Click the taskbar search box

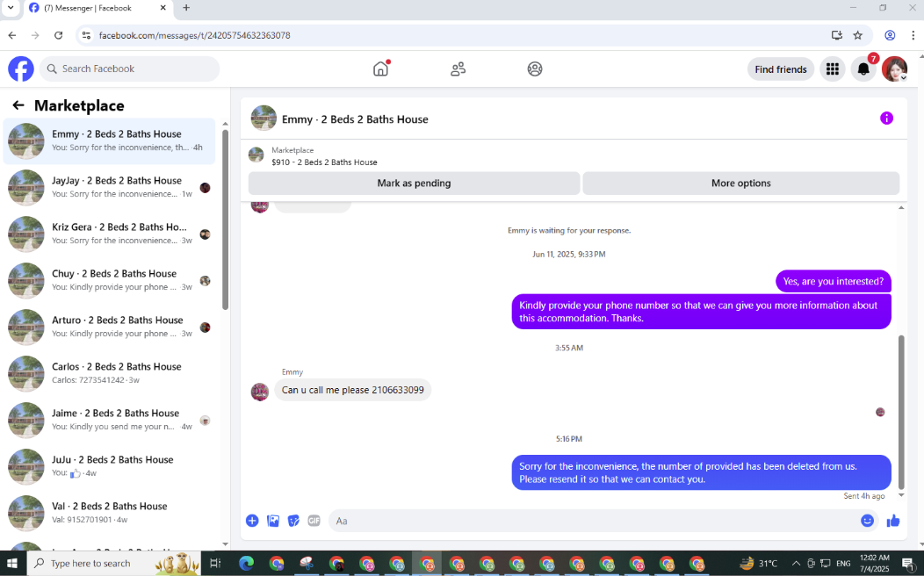point(113,564)
